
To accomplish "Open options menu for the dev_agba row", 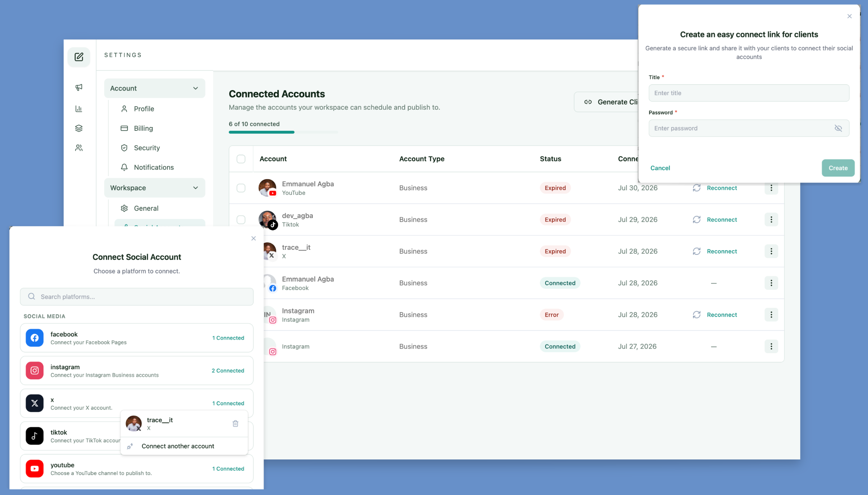I will [771, 220].
